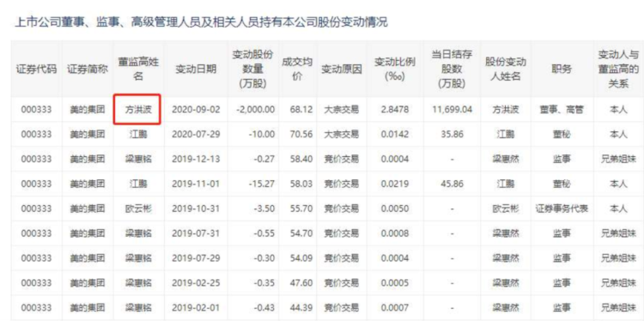The image size is (644, 321).
Task: Click 兄弟姐妹 in the 2019-02-01 row
Action: pos(618,307)
